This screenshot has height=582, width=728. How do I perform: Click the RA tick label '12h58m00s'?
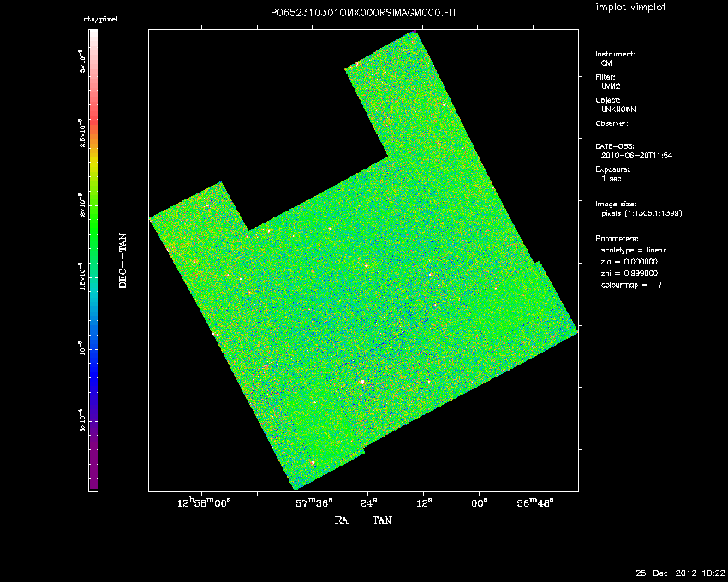[205, 502]
